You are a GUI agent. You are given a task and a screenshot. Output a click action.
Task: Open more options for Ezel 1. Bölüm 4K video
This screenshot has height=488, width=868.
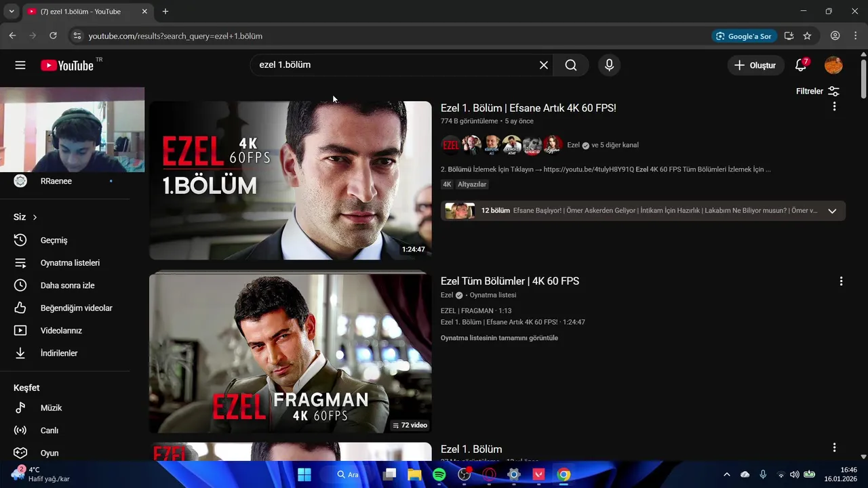tap(834, 106)
